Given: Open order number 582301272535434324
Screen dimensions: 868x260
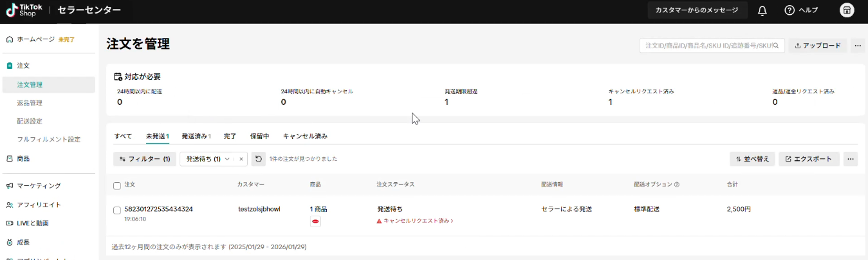Looking at the screenshot, I should click(158, 209).
